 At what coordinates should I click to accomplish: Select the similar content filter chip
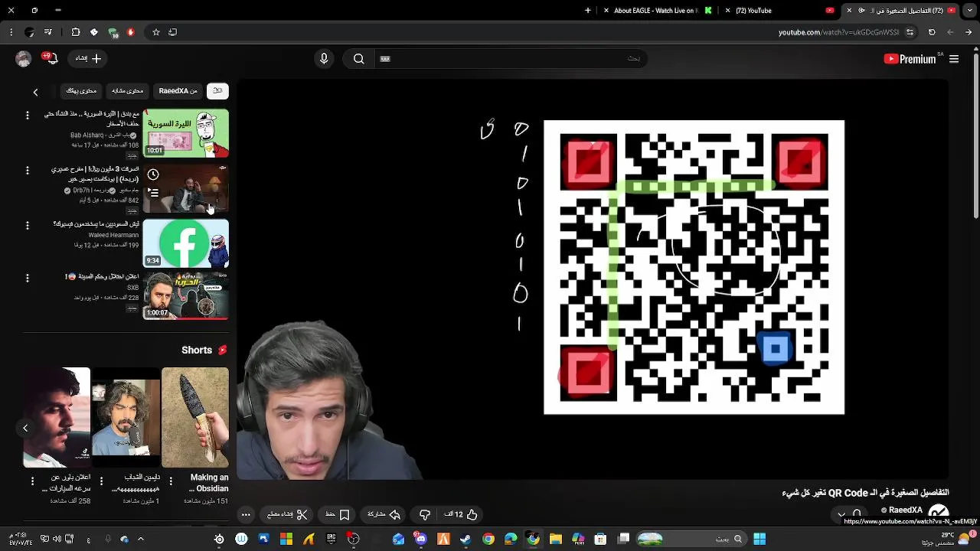click(128, 91)
